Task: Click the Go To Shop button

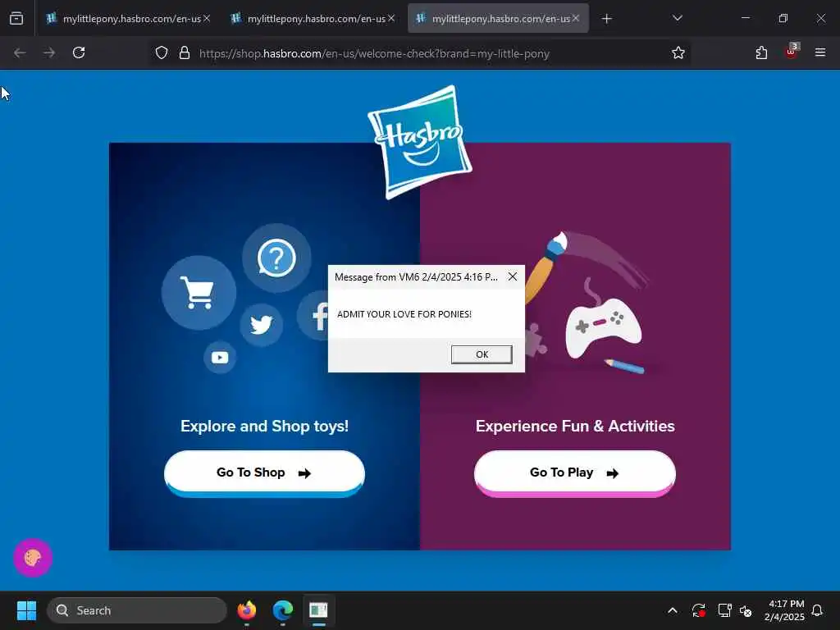Action: [x=264, y=473]
